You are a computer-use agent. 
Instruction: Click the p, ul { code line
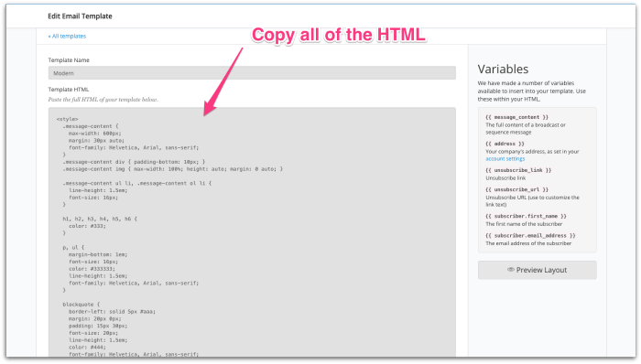pos(73,247)
